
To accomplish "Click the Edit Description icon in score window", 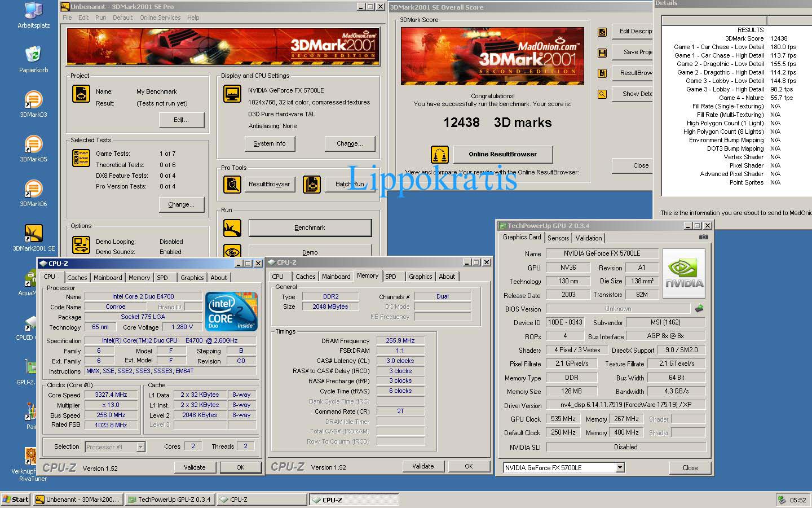I will (x=602, y=32).
